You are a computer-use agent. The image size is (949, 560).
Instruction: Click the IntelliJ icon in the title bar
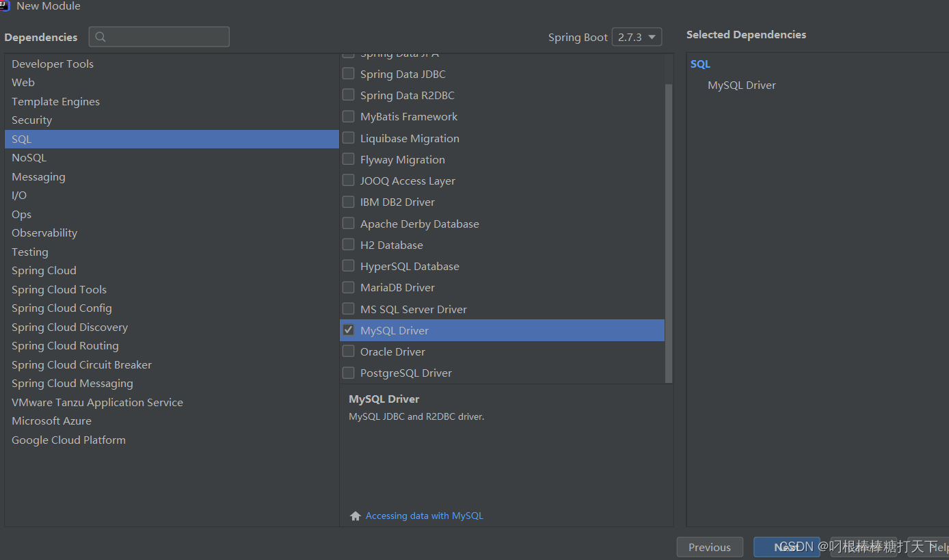coord(5,6)
